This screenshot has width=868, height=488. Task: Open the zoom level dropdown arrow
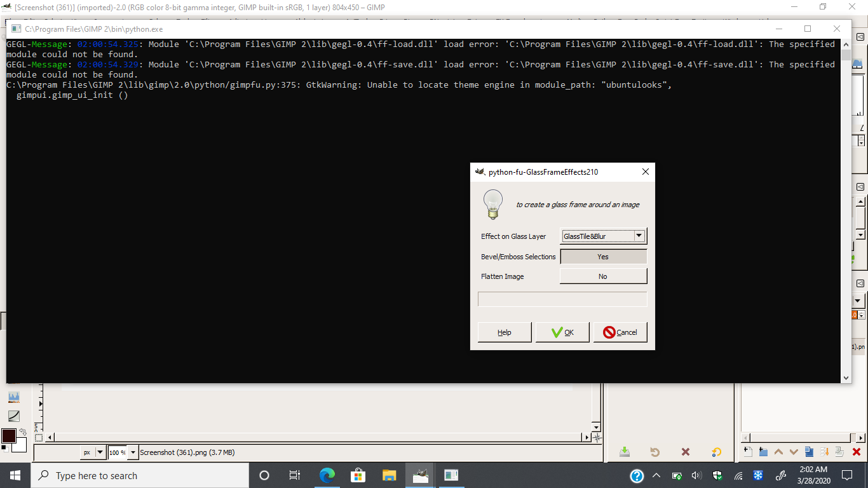[133, 452]
